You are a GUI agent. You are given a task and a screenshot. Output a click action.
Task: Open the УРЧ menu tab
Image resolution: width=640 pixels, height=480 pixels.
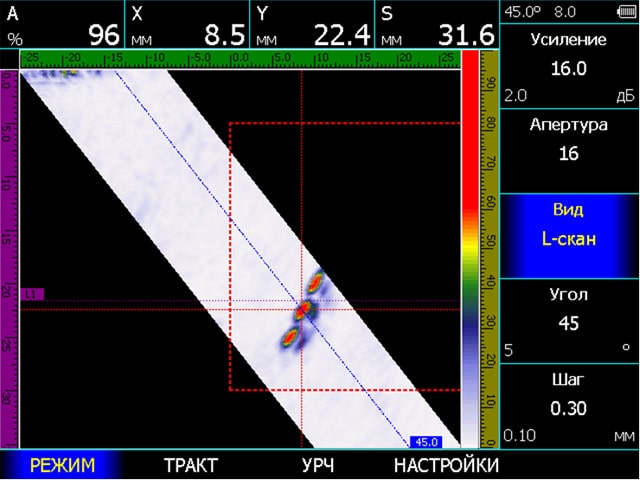[x=317, y=465]
